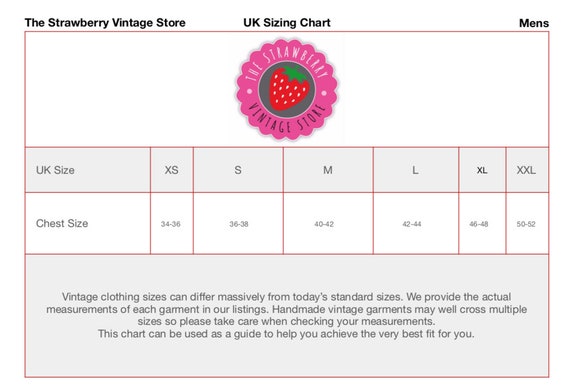This screenshot has width=570, height=388.
Task: Click the Strawberry Vintage Store logo
Action: click(287, 89)
